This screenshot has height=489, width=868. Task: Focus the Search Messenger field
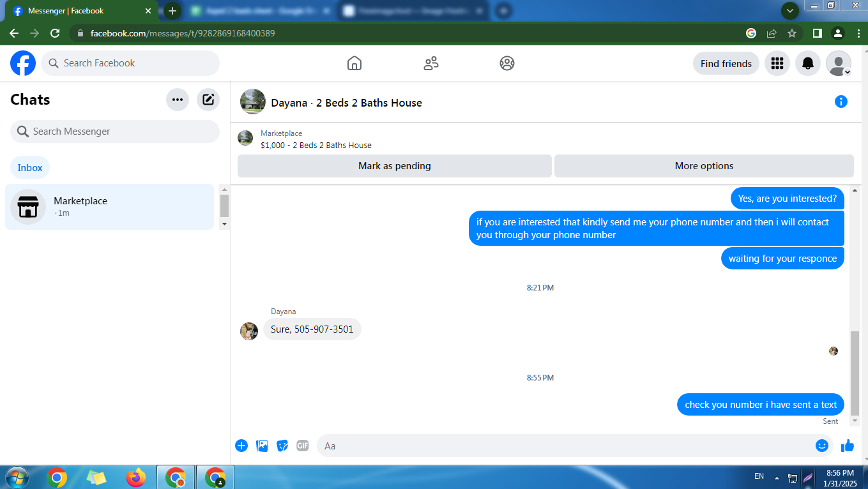(115, 132)
